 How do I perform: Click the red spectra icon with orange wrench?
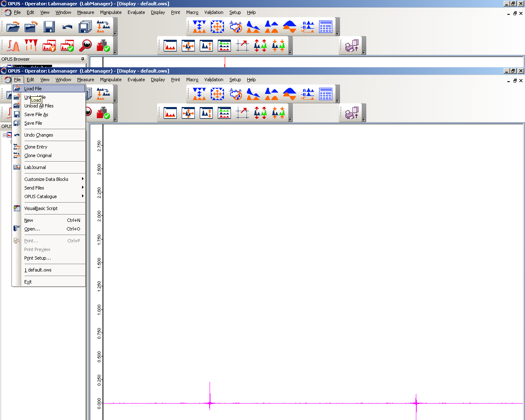tap(49, 46)
